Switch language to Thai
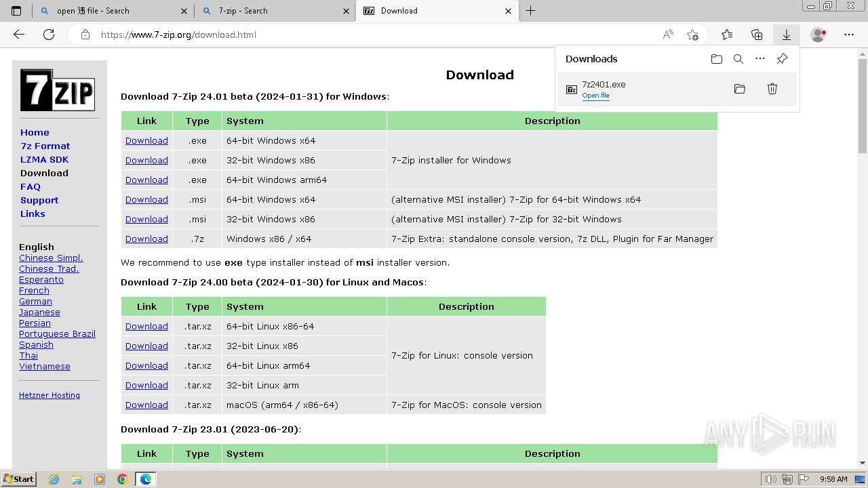 coord(28,355)
